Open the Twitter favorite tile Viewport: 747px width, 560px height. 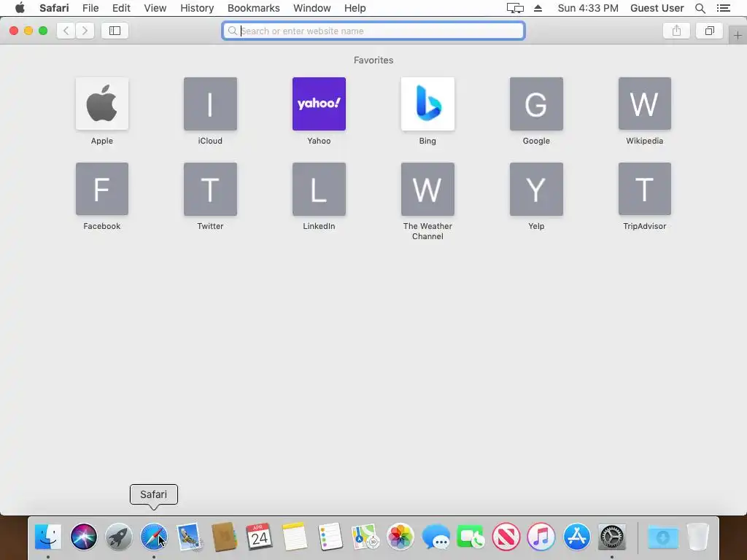coord(211,189)
